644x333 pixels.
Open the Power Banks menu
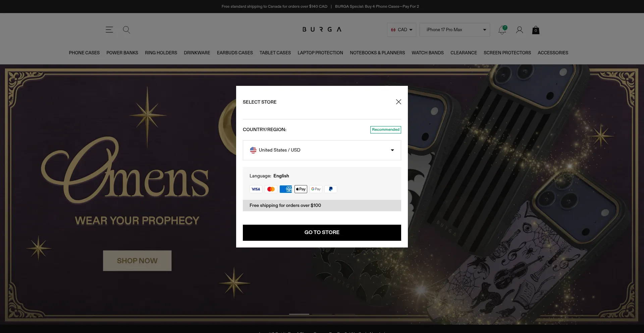(x=122, y=53)
